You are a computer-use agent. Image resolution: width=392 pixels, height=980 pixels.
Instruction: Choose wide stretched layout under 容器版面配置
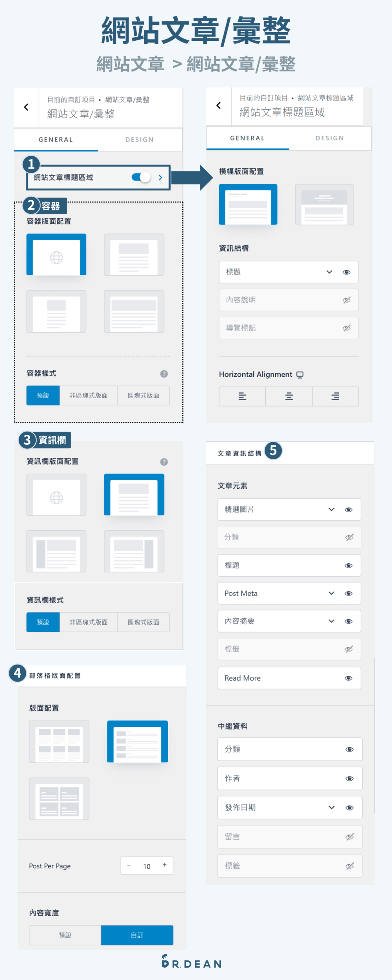[x=134, y=312]
